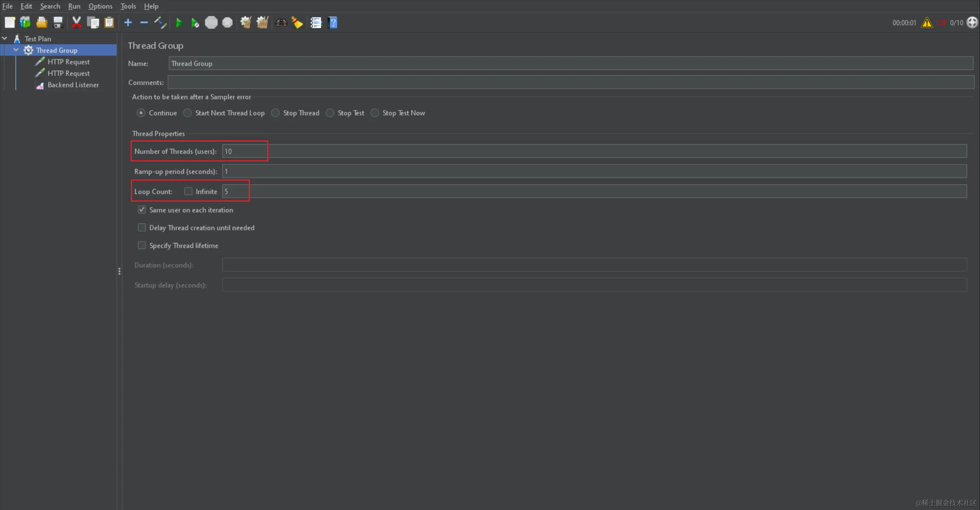Click Start no pauses button

pyautogui.click(x=195, y=23)
